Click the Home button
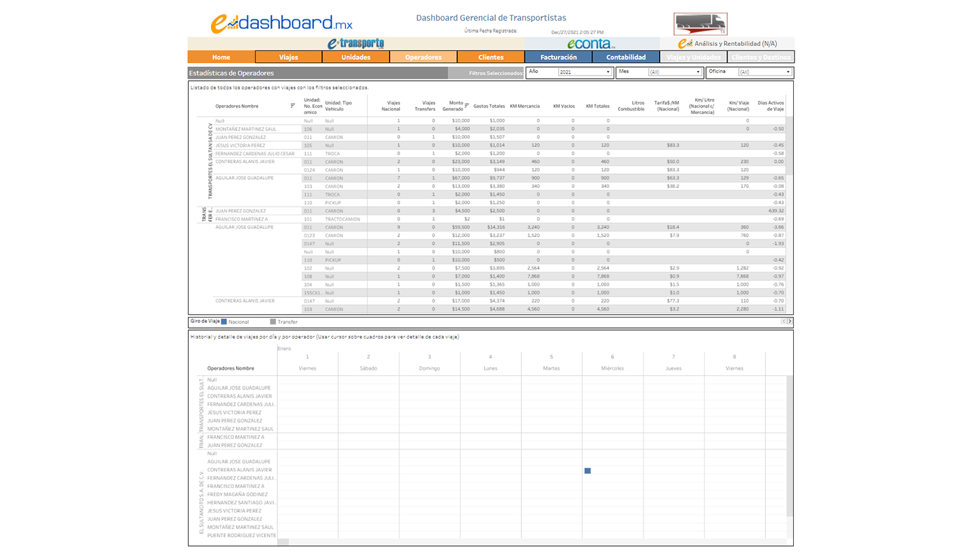Screen dimensions: 980x555 coord(221,57)
